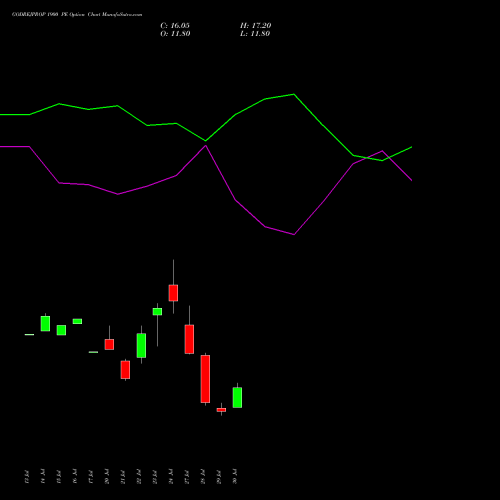Click the 13 Jul date label

pos(27,477)
